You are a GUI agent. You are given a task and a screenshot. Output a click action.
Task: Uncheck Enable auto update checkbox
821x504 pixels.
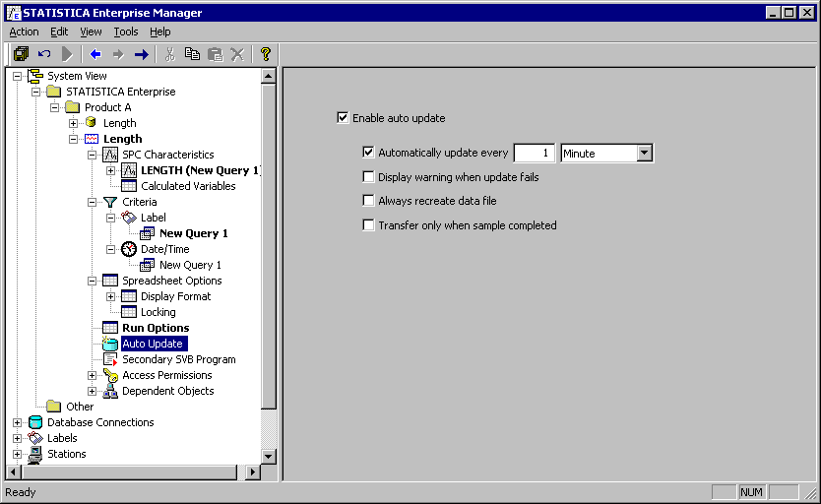tap(343, 118)
